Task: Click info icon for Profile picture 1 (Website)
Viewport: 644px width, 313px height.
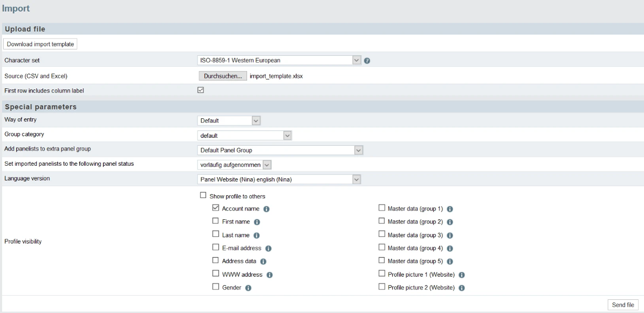Action: [462, 275]
